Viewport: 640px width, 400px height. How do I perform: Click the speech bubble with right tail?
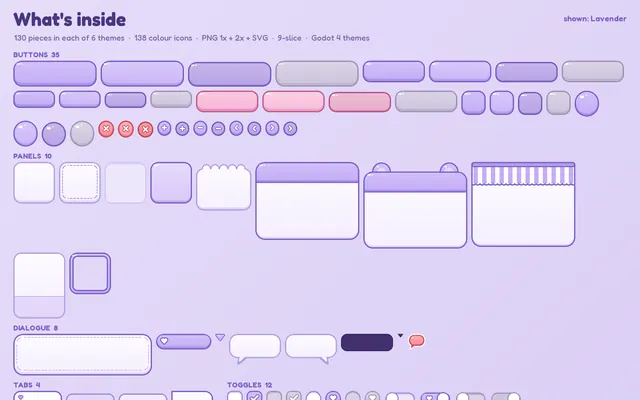[x=311, y=348]
